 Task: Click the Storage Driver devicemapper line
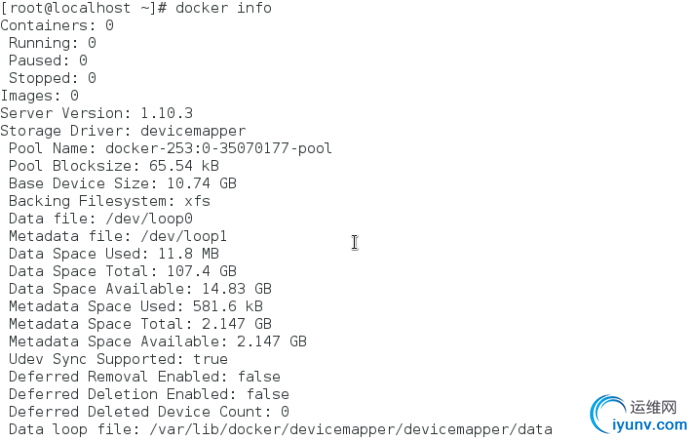click(123, 131)
